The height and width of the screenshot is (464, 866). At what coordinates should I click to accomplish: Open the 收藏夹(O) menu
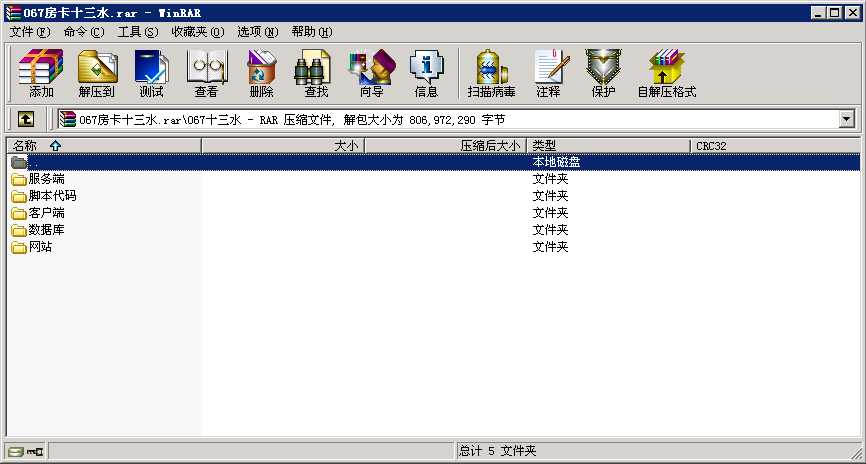tap(198, 32)
